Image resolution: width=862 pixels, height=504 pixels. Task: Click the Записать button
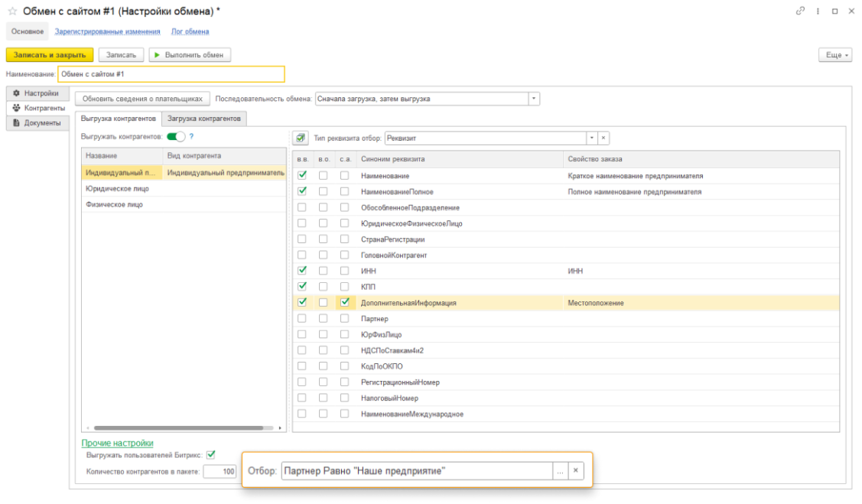coord(121,54)
